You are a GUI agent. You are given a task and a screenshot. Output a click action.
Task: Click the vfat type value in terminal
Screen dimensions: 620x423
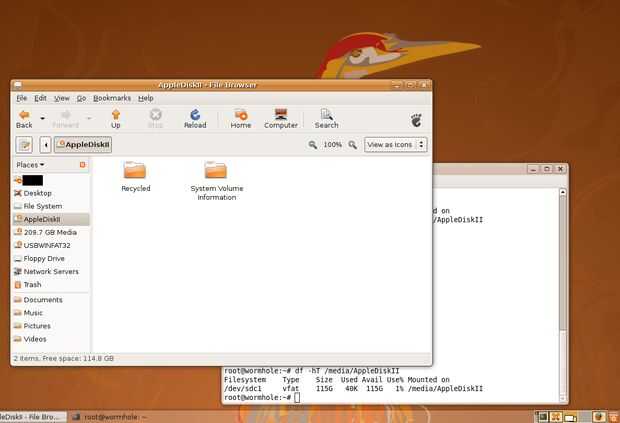pos(291,389)
